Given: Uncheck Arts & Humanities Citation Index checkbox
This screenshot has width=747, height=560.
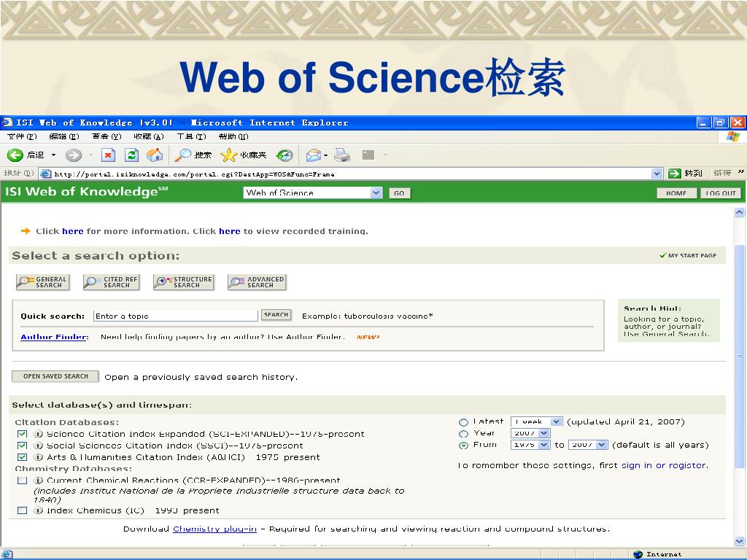Looking at the screenshot, I should coord(22,457).
